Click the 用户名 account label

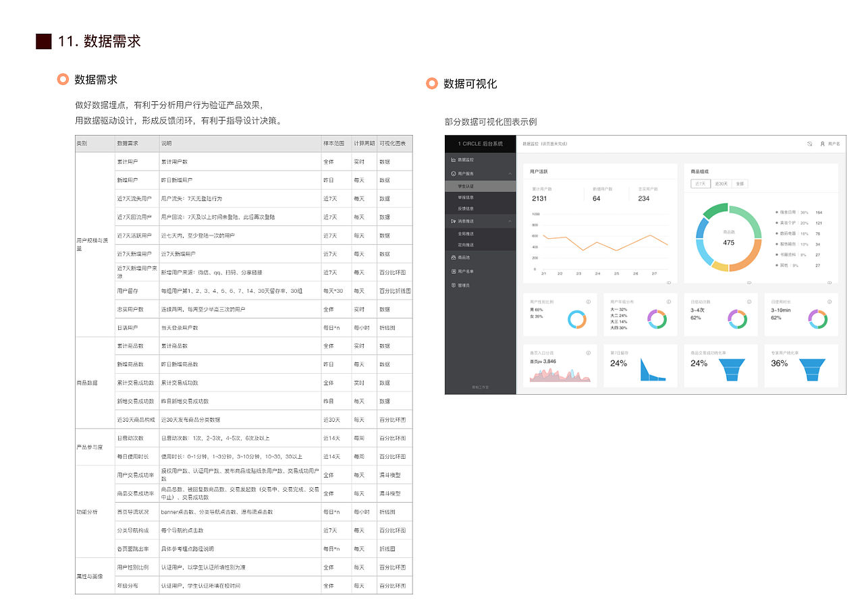(x=834, y=144)
